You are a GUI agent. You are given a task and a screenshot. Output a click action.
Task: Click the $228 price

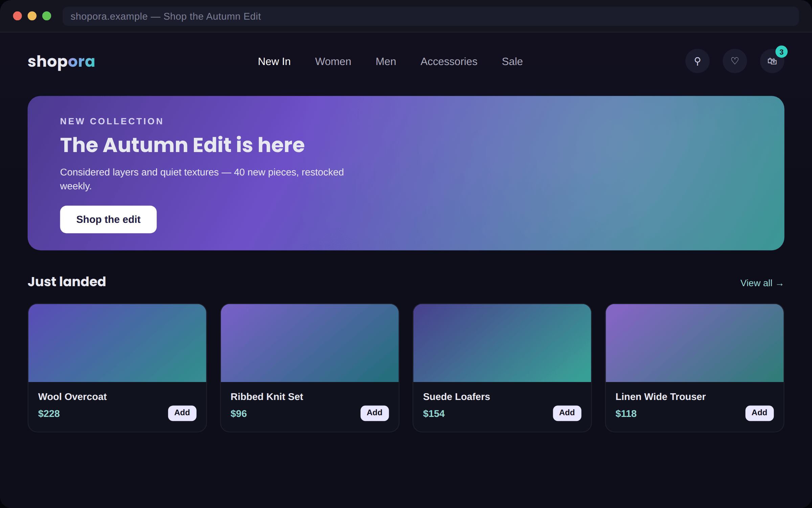49,414
